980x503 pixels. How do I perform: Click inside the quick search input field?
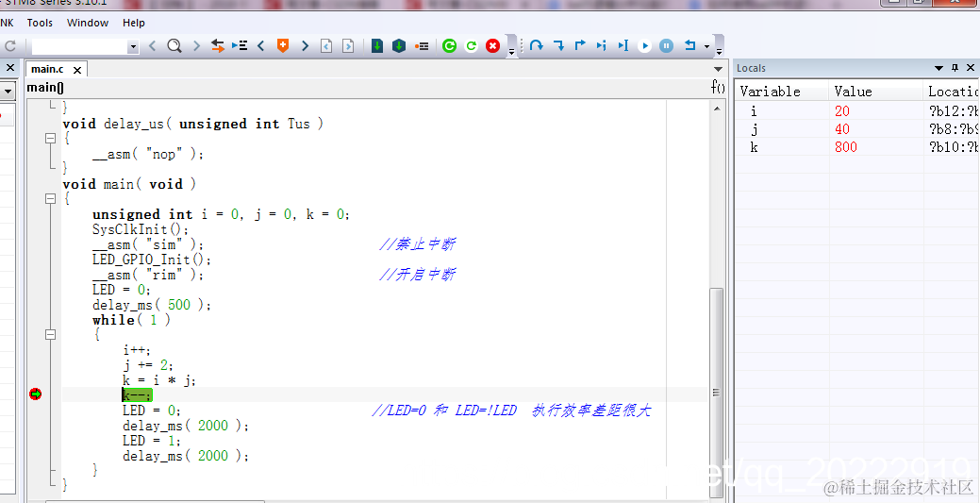tap(79, 47)
